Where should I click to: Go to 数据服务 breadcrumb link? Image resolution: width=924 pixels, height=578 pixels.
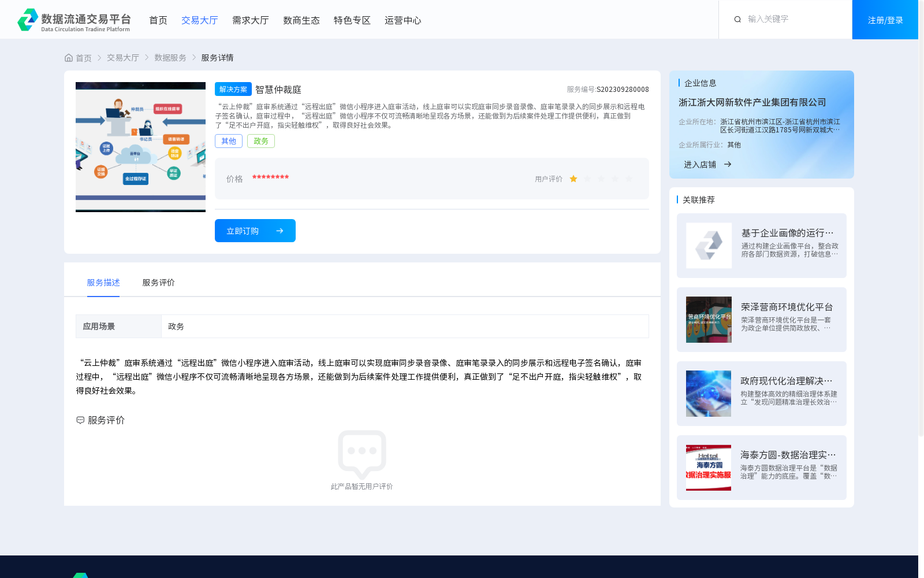[x=170, y=58]
